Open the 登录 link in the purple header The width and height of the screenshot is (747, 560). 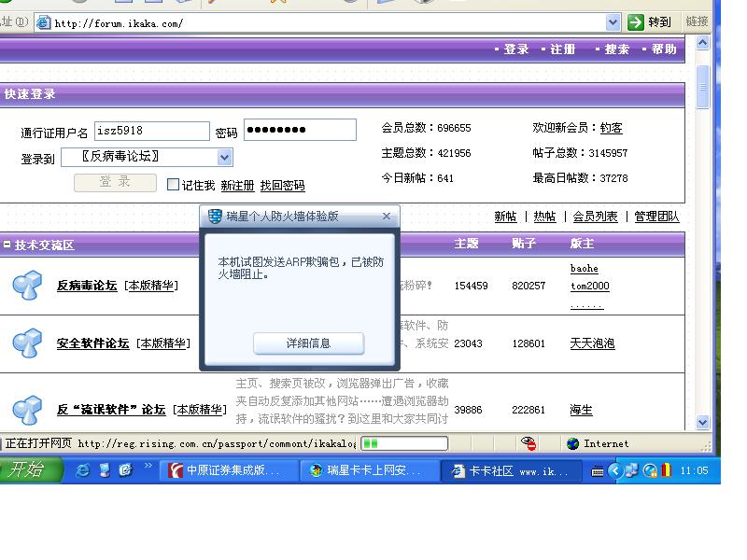pos(516,49)
